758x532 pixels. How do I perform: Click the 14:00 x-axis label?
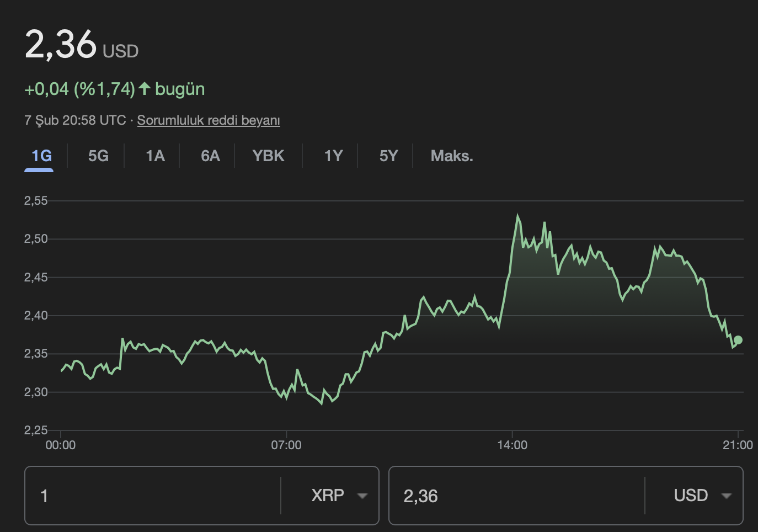(512, 445)
